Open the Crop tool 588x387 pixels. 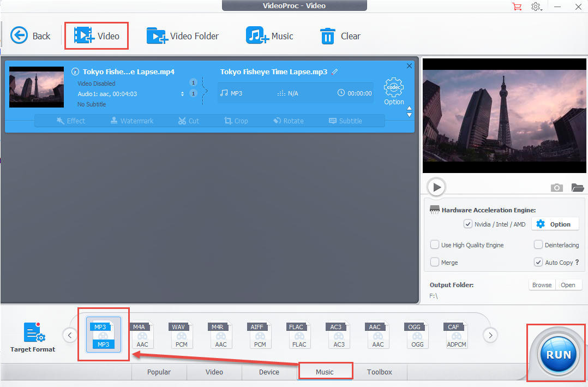tap(236, 121)
